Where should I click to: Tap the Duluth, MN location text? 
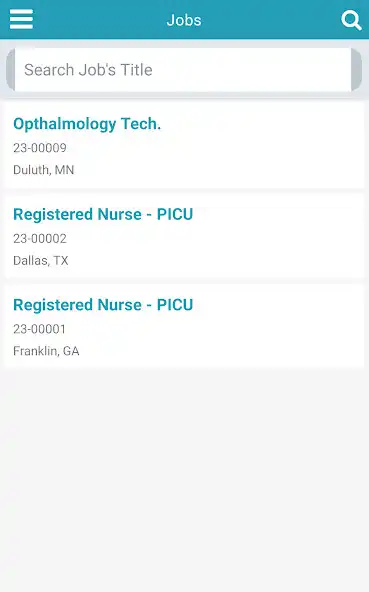pyautogui.click(x=44, y=170)
